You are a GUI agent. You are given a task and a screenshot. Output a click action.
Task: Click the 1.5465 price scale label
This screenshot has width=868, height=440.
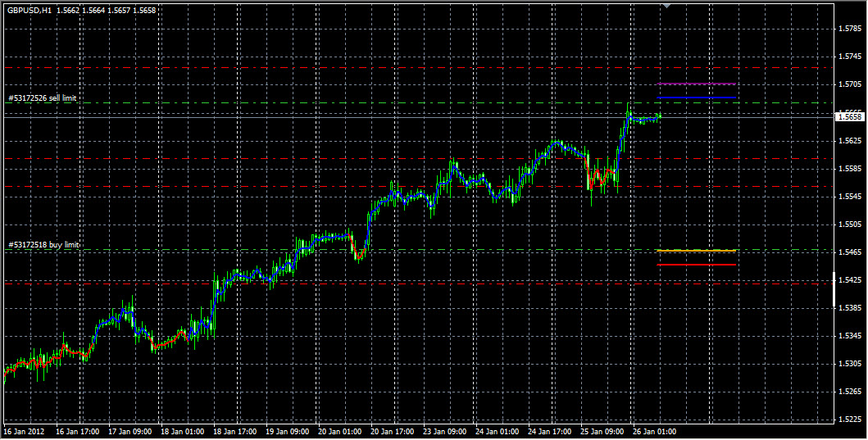coord(850,252)
